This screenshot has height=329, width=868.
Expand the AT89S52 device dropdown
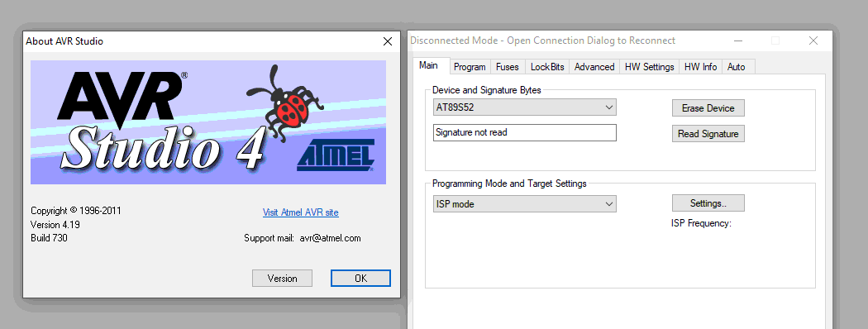[525, 107]
